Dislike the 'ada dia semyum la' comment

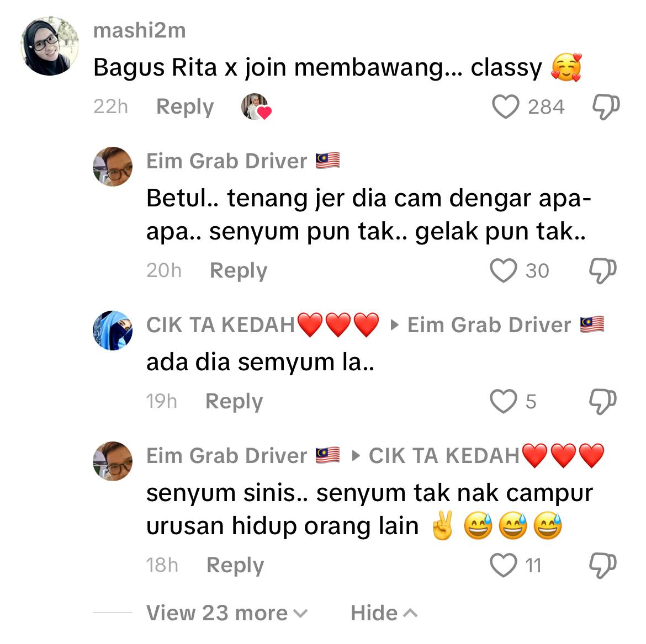tap(603, 402)
